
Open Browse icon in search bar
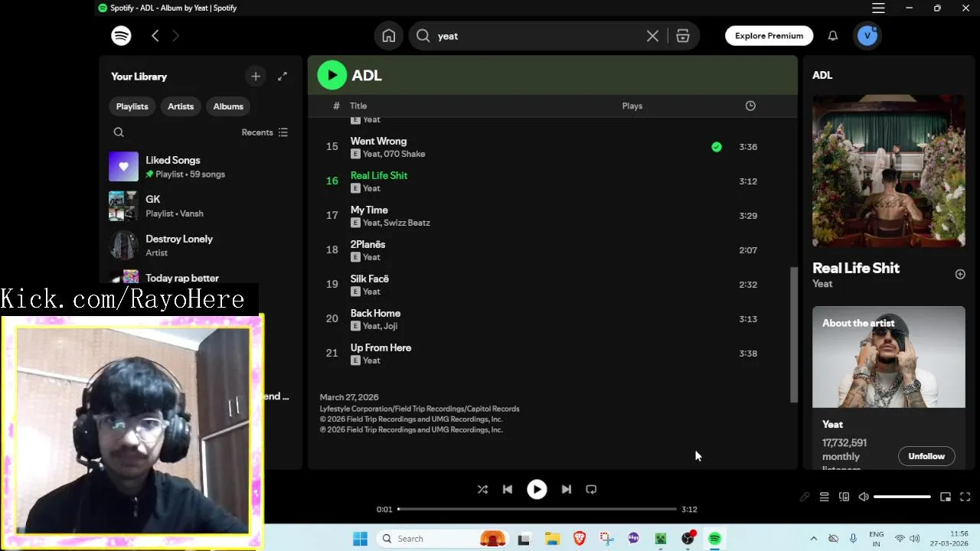[x=683, y=36]
